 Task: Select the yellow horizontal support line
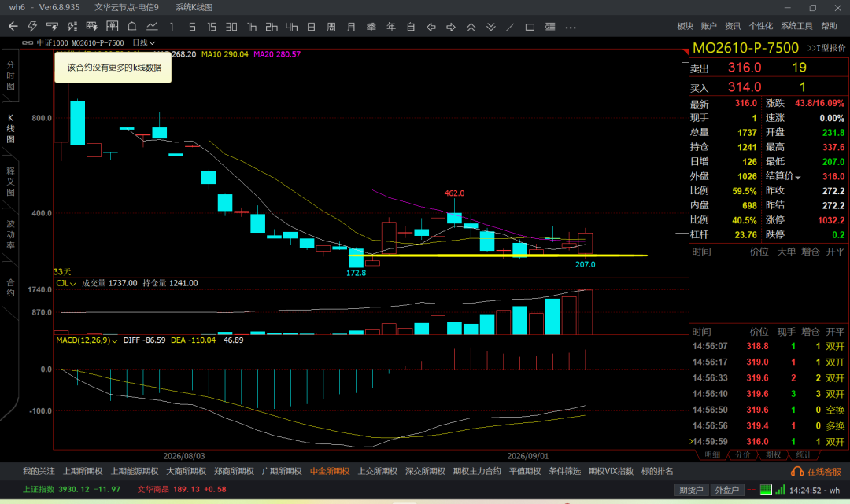click(x=497, y=255)
